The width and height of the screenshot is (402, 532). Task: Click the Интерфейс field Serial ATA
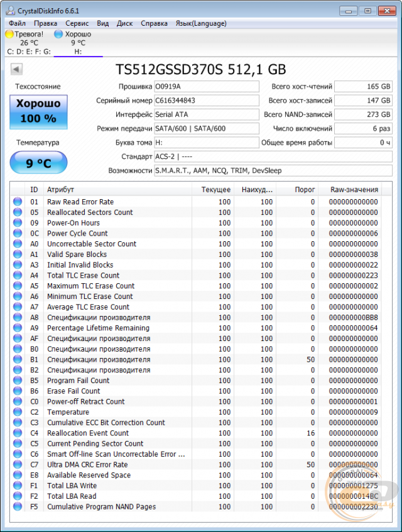coord(206,114)
